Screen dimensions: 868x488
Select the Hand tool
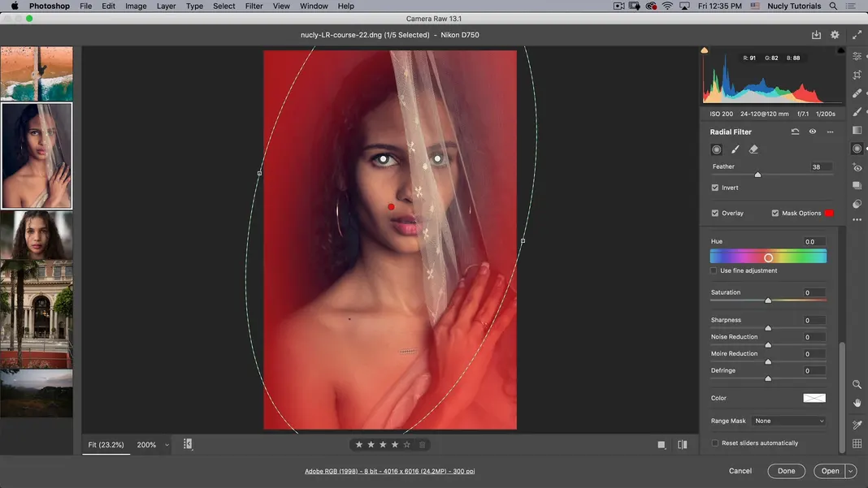(x=857, y=403)
